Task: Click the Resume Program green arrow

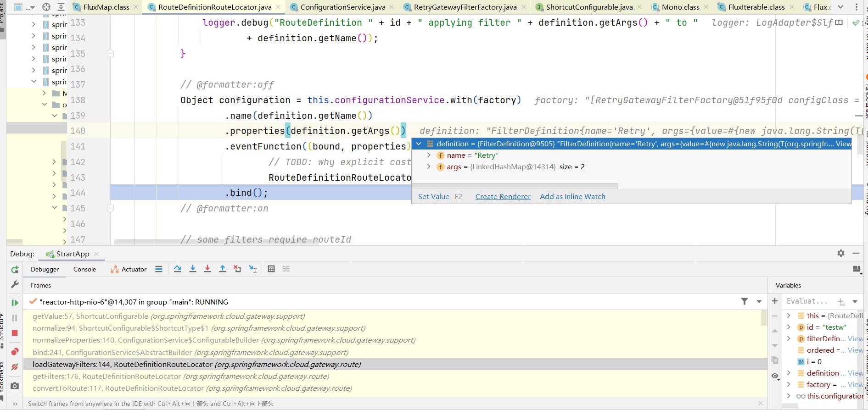Action: point(15,303)
